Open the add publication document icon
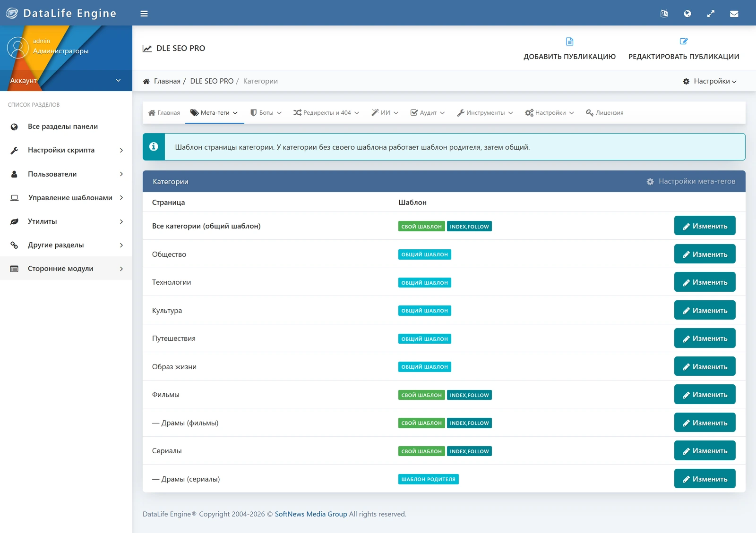The height and width of the screenshot is (533, 756). click(570, 42)
